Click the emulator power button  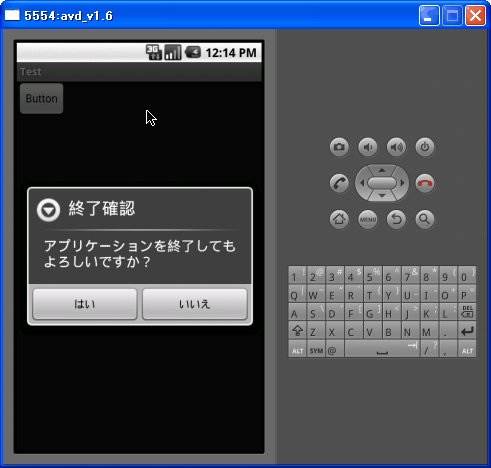tap(425, 147)
